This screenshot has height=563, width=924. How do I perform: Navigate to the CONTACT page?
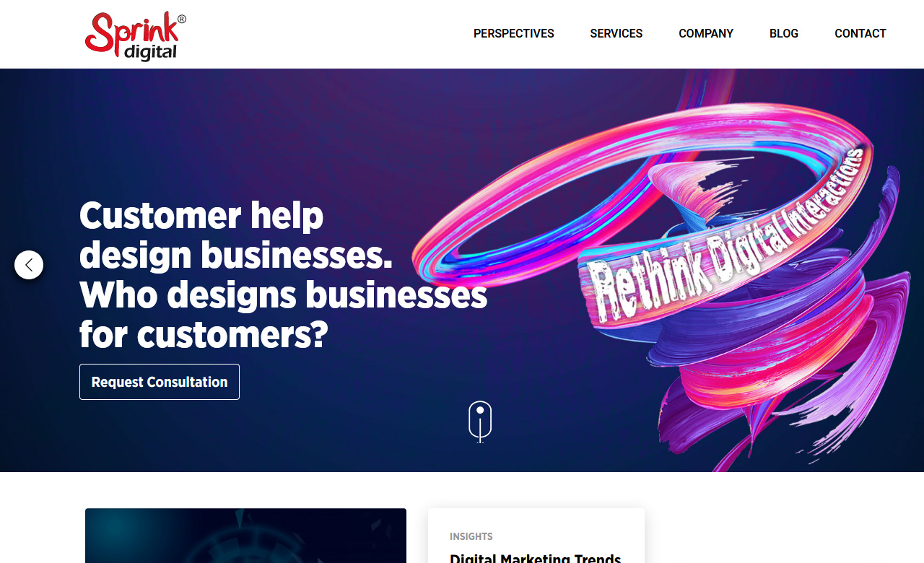coord(860,33)
